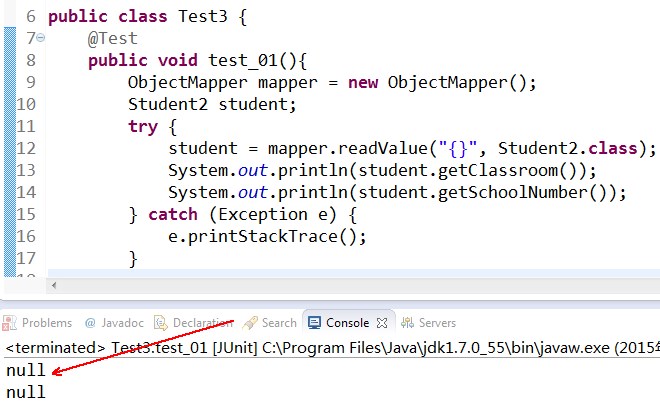Click the method name test_01

[243, 60]
